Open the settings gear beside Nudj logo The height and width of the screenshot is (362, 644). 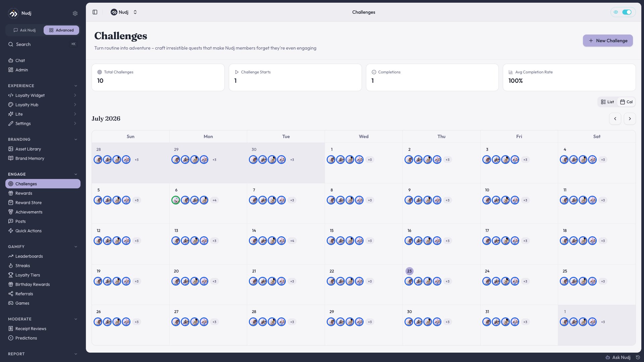click(75, 13)
